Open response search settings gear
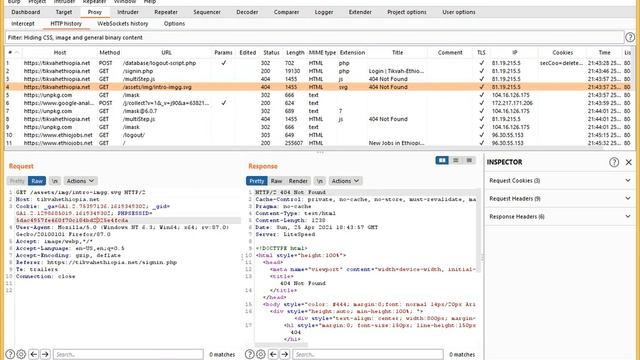The width and height of the screenshot is (640, 360). pos(260,354)
